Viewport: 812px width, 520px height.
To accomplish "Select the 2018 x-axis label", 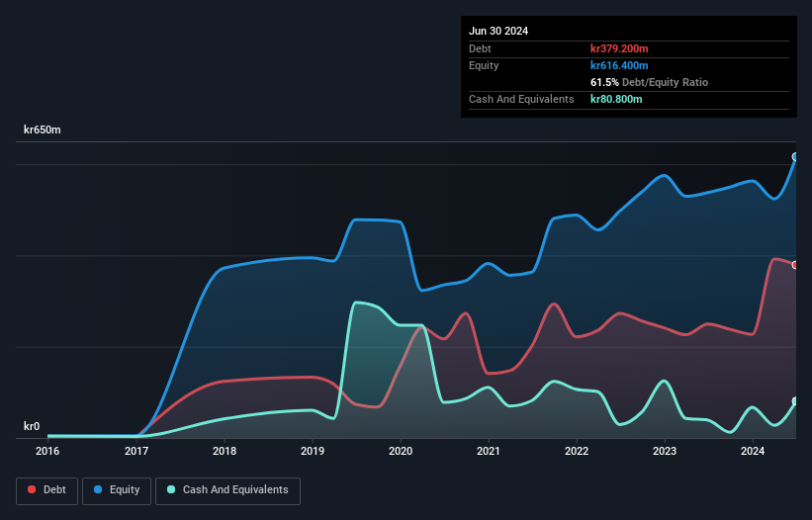I will coord(225,451).
